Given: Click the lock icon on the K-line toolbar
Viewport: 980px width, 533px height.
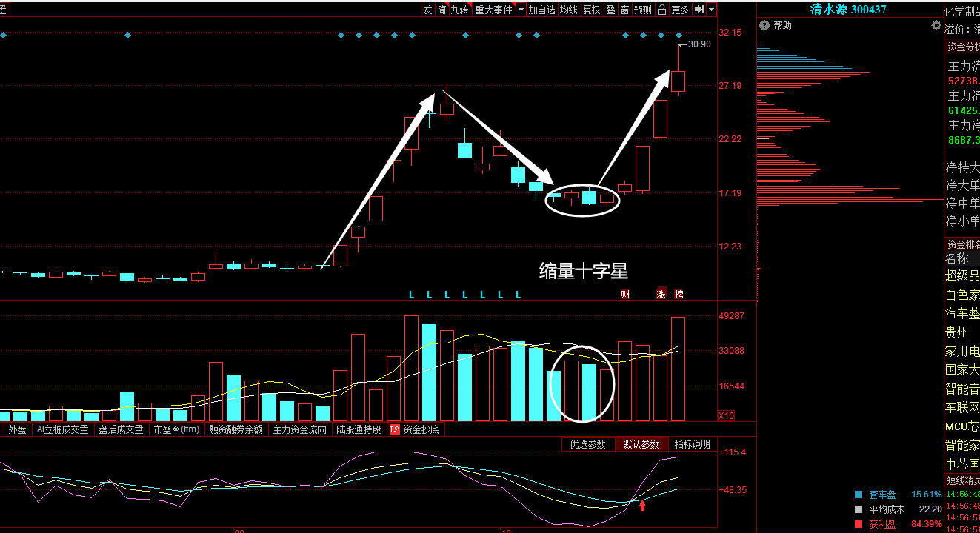Looking at the screenshot, I should [x=661, y=8].
